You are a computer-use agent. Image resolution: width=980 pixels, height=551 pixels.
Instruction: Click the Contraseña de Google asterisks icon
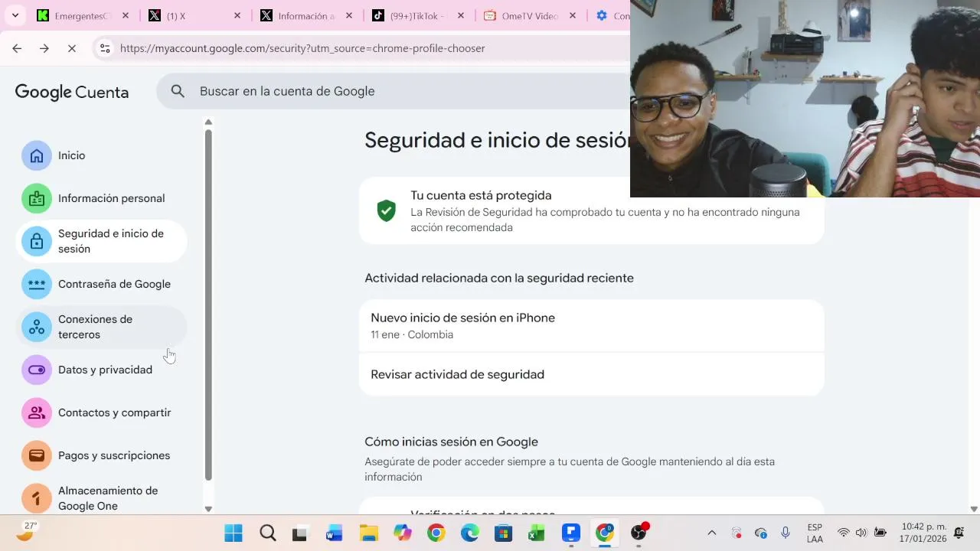point(37,284)
